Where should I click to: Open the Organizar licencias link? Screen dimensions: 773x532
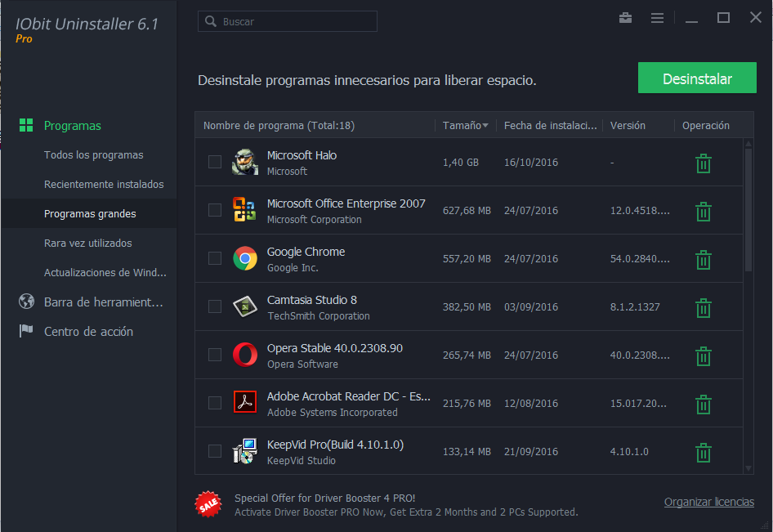click(709, 502)
